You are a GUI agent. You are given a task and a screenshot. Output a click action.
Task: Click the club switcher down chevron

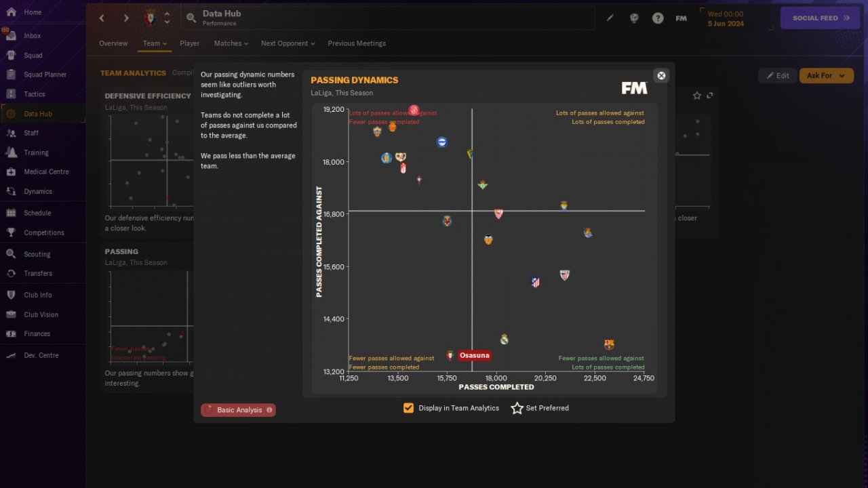[167, 22]
